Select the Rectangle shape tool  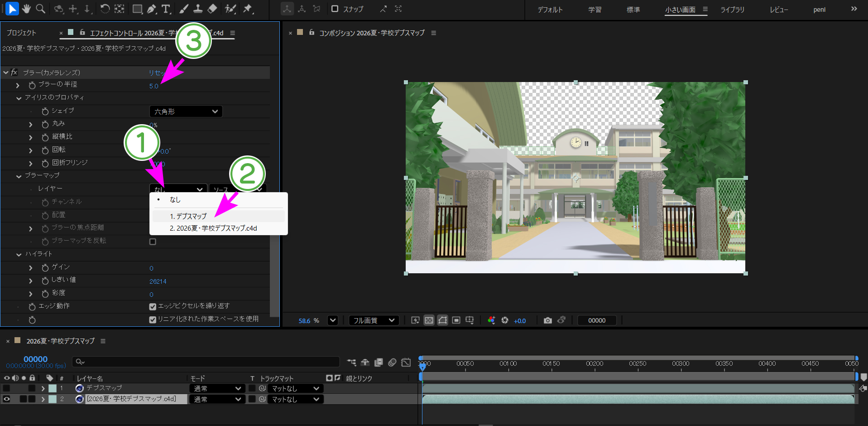click(x=137, y=9)
